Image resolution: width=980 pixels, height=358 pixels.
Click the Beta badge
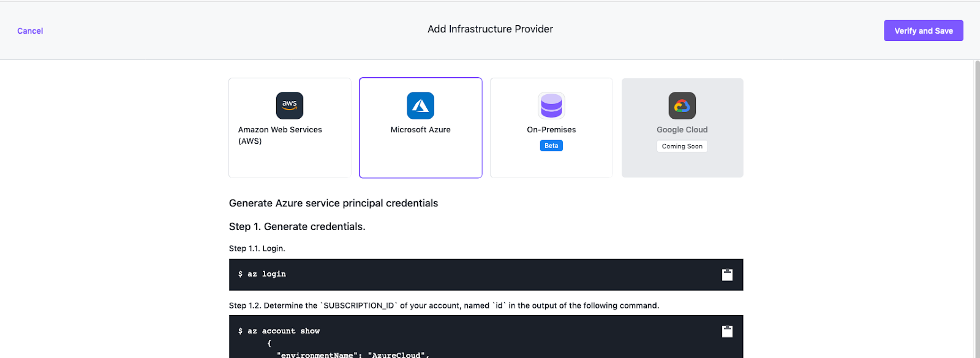click(x=551, y=146)
